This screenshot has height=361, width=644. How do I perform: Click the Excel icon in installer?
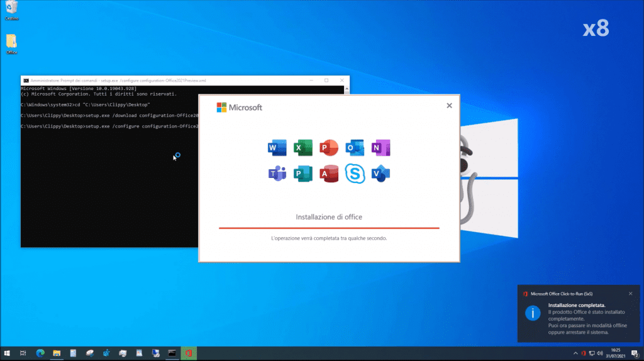pyautogui.click(x=303, y=148)
